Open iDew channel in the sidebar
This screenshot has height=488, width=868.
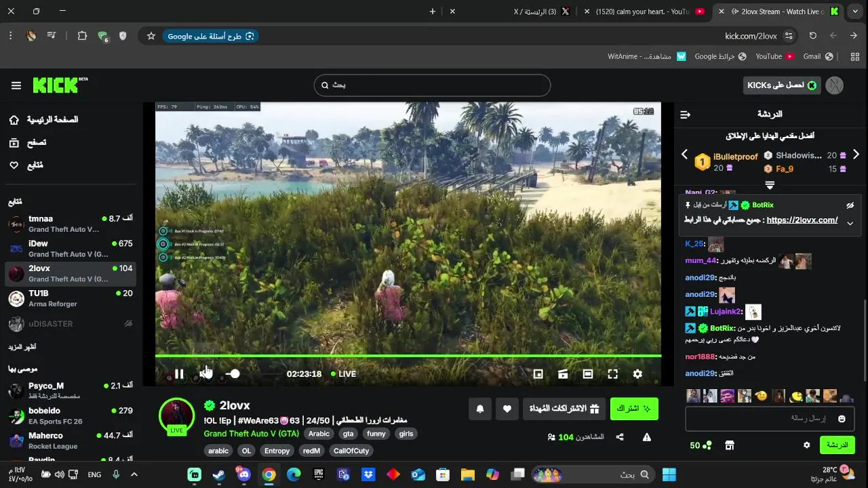pos(71,249)
